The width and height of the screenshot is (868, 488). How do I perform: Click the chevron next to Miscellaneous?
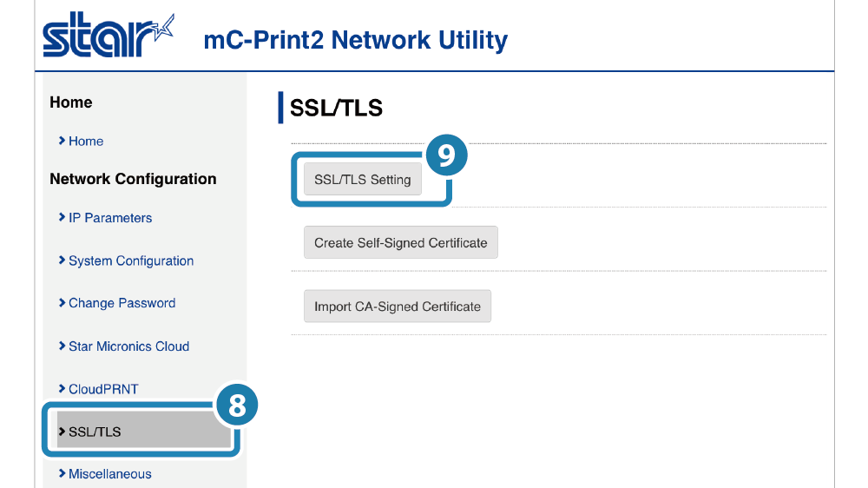pyautogui.click(x=62, y=473)
